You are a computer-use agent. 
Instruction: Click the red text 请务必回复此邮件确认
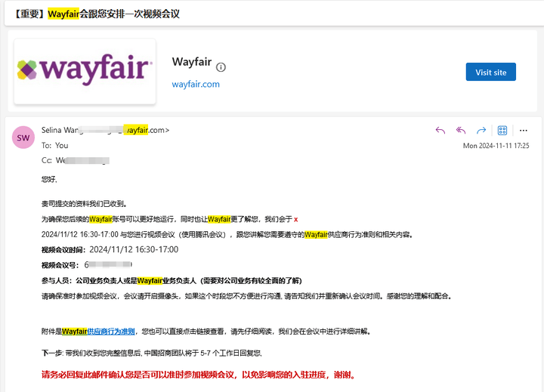tap(198, 375)
